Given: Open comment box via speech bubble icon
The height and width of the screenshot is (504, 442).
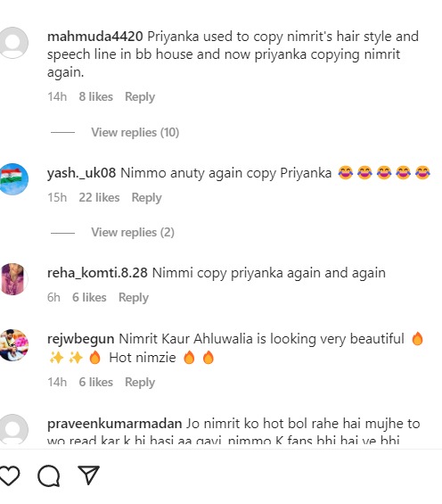Looking at the screenshot, I should 49,475.
